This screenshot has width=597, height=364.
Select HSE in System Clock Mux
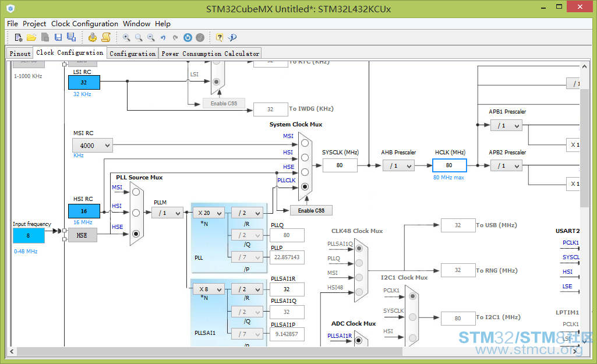[305, 172]
